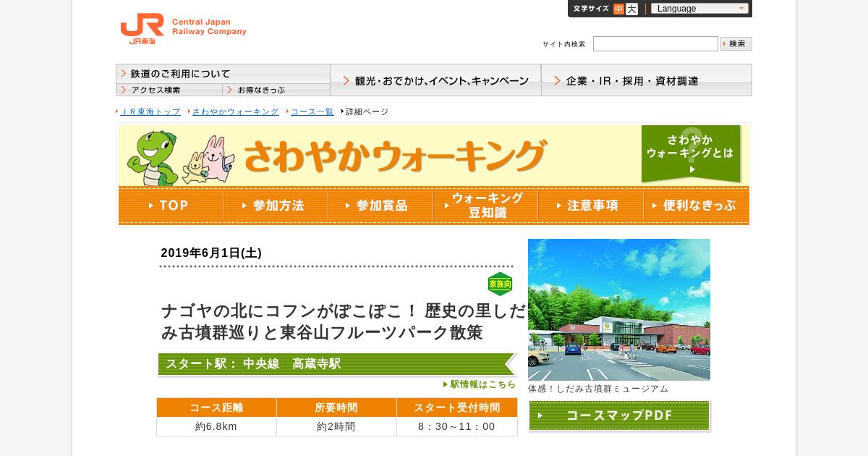Open 鉄道のご利用について menu
This screenshot has width=868, height=456.
(x=223, y=74)
